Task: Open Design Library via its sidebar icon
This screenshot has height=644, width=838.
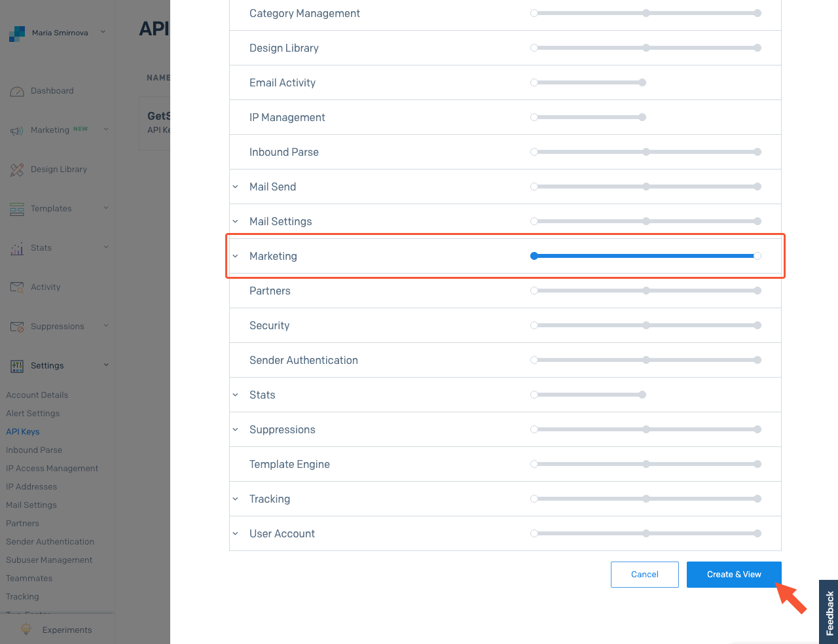Action: 17,170
